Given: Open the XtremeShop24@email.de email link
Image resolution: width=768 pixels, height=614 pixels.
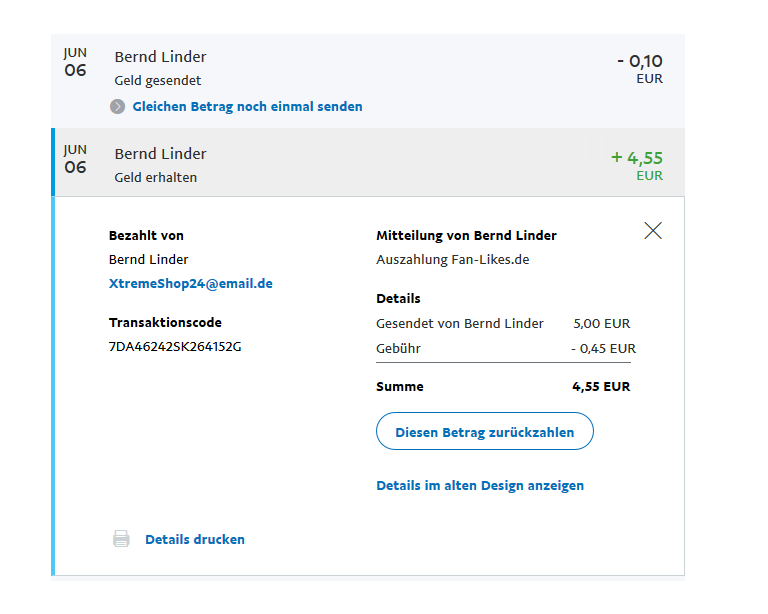Looking at the screenshot, I should 190,283.
